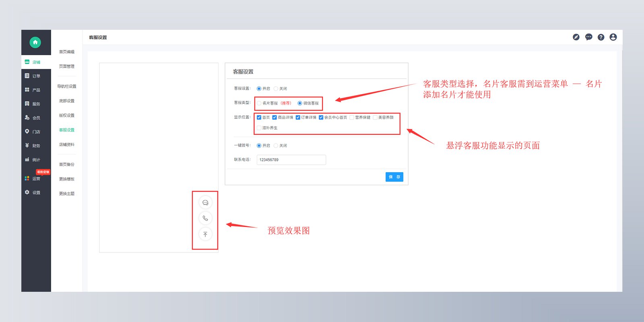Select 关闭 for 客服设置
The image size is (644, 322).
coord(276,89)
